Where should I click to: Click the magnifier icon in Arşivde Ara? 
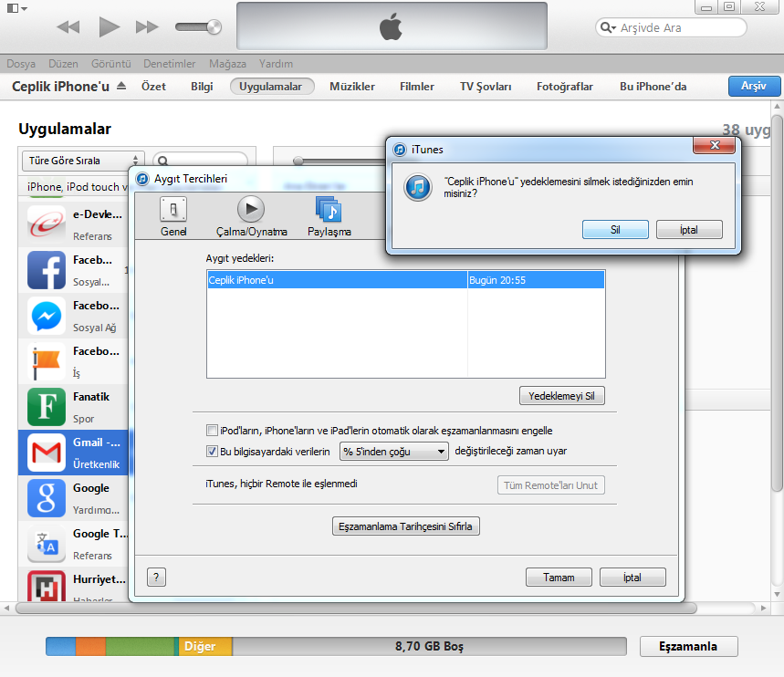click(608, 27)
